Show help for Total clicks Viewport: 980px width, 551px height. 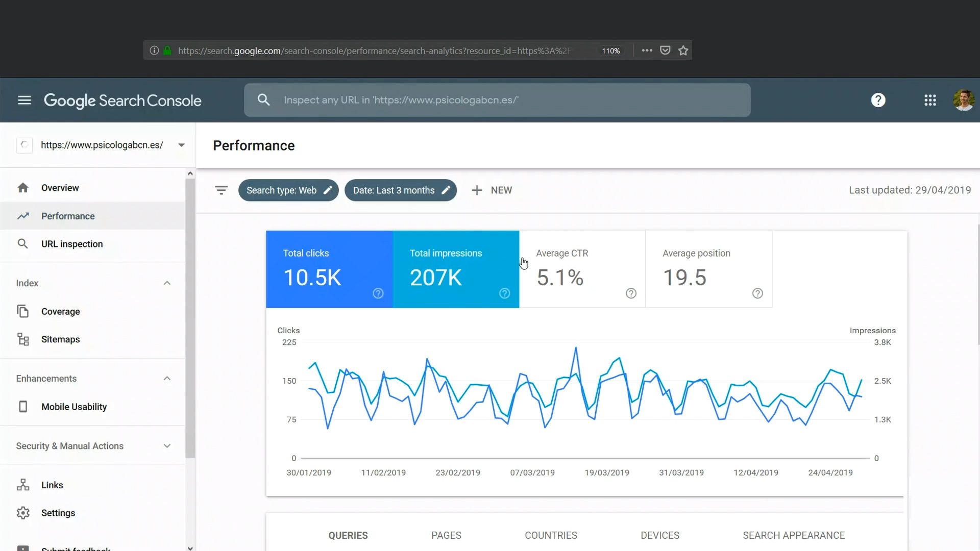tap(378, 293)
